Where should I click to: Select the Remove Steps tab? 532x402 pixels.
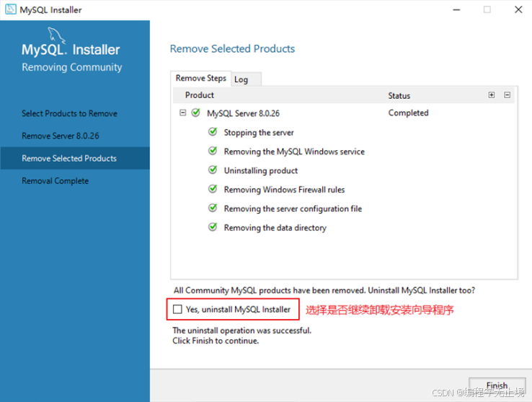pos(201,78)
